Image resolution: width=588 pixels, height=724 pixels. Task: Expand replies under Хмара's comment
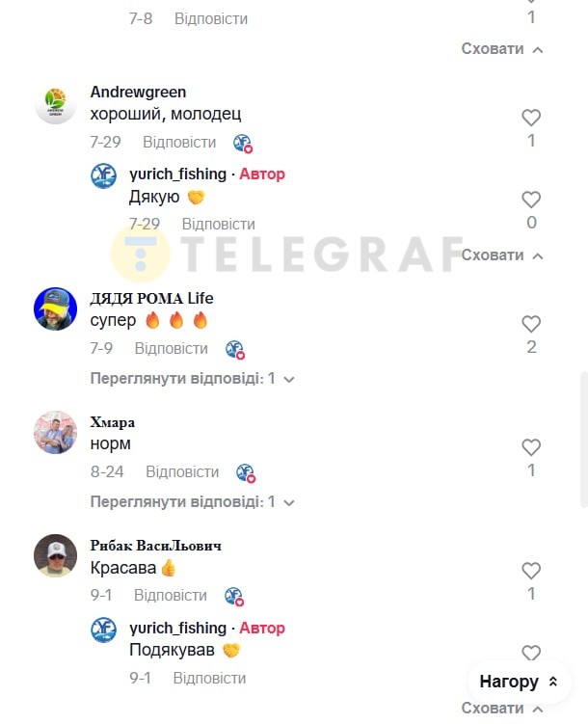(192, 502)
